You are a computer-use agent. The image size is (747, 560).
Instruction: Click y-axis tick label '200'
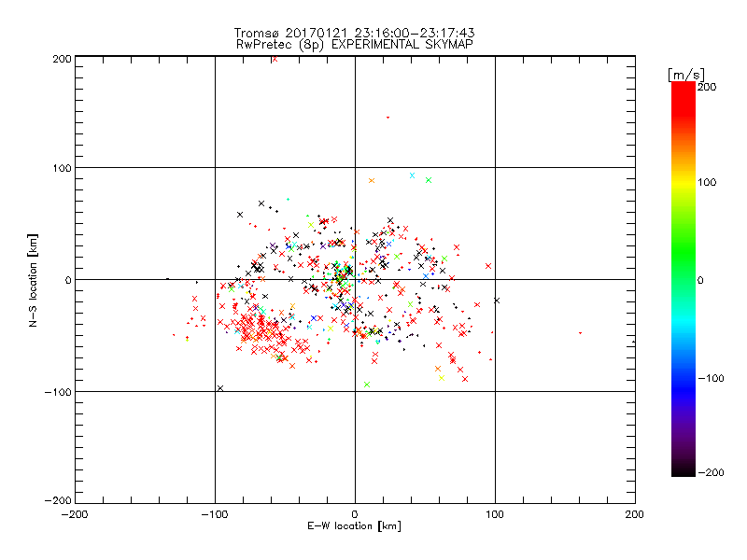click(62, 59)
